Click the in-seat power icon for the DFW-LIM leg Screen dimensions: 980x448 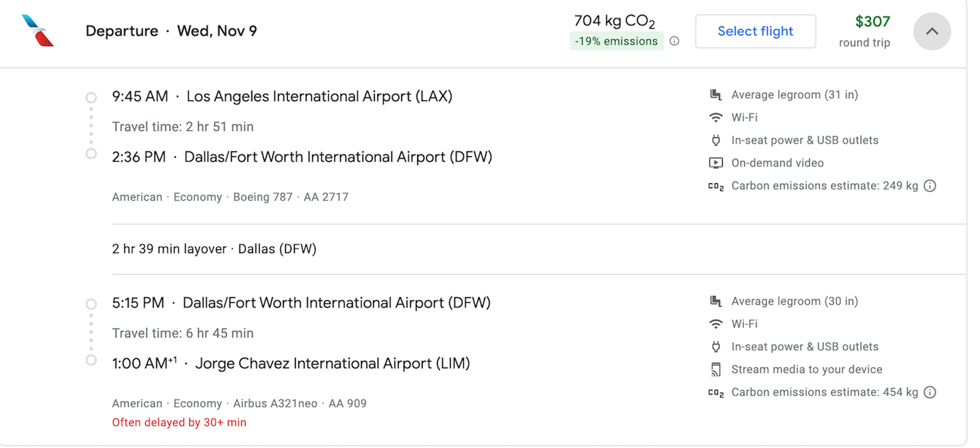[715, 346]
